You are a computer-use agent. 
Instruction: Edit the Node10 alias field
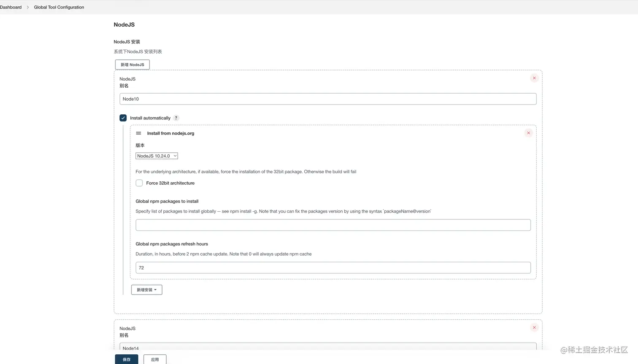(328, 99)
